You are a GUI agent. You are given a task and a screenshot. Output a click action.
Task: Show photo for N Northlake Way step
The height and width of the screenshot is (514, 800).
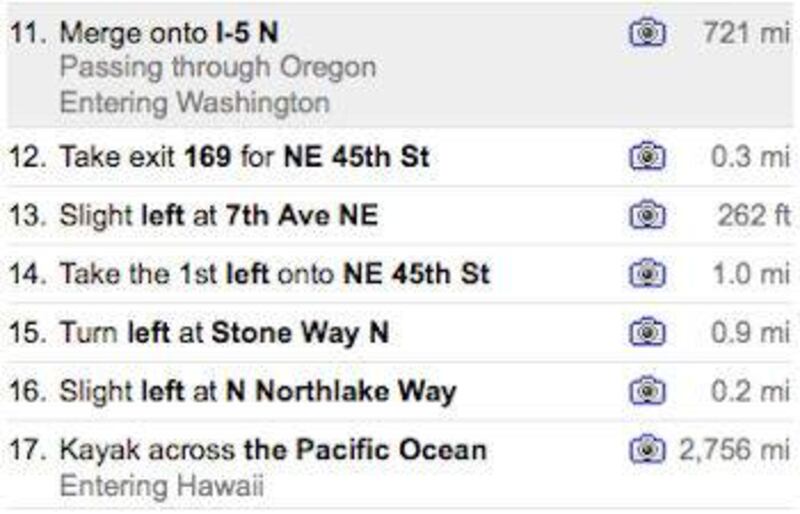647,389
